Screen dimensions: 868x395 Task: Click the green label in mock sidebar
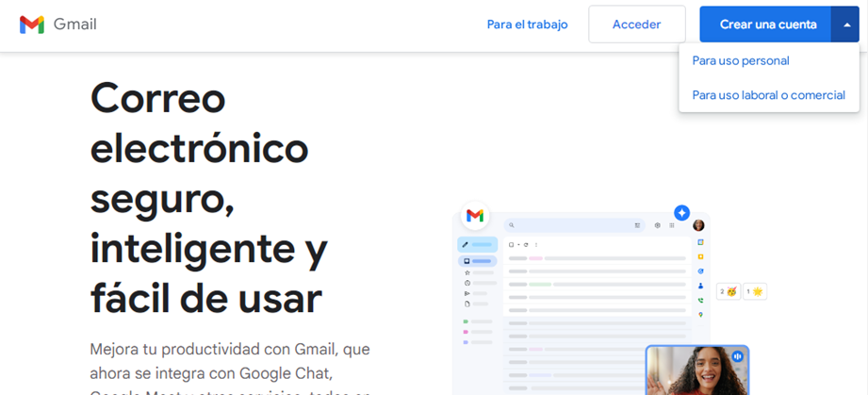tap(467, 321)
